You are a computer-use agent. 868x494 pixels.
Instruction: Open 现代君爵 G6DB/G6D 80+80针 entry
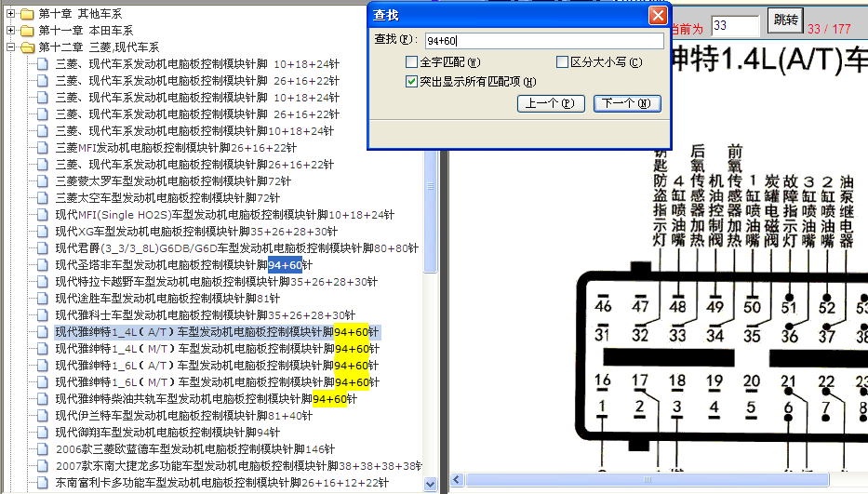coord(237,248)
